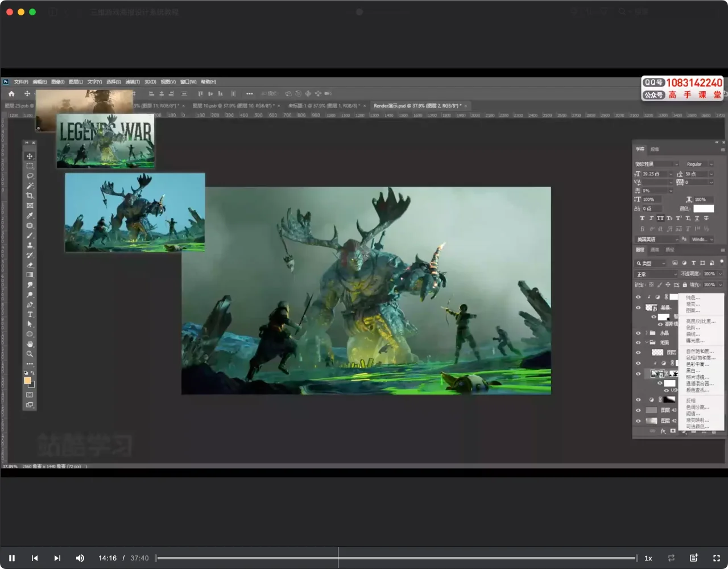The height and width of the screenshot is (569, 728).
Task: Click the Strikethrough text style icon
Action: [706, 218]
